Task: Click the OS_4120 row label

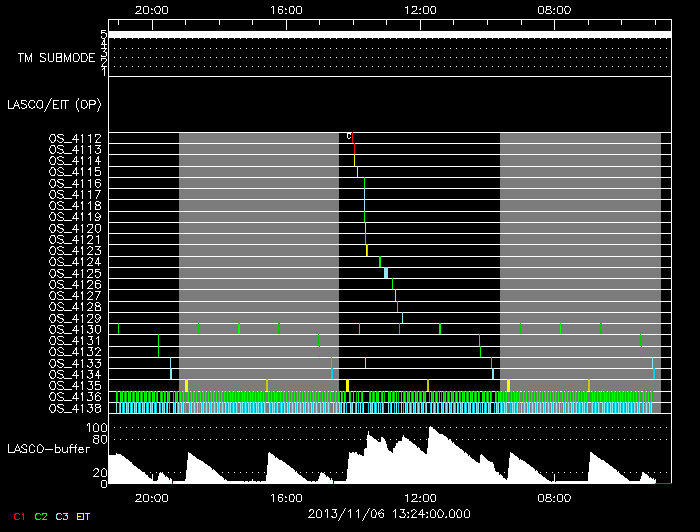Action: pos(75,229)
